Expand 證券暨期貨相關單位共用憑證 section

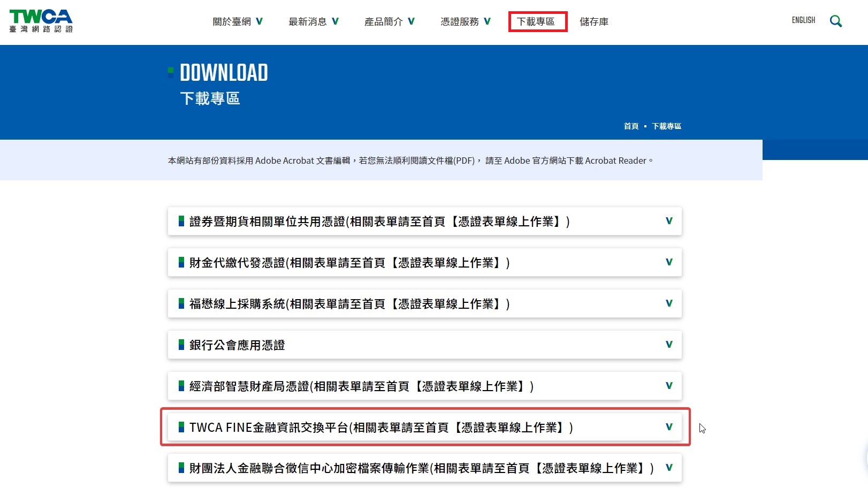pyautogui.click(x=425, y=221)
